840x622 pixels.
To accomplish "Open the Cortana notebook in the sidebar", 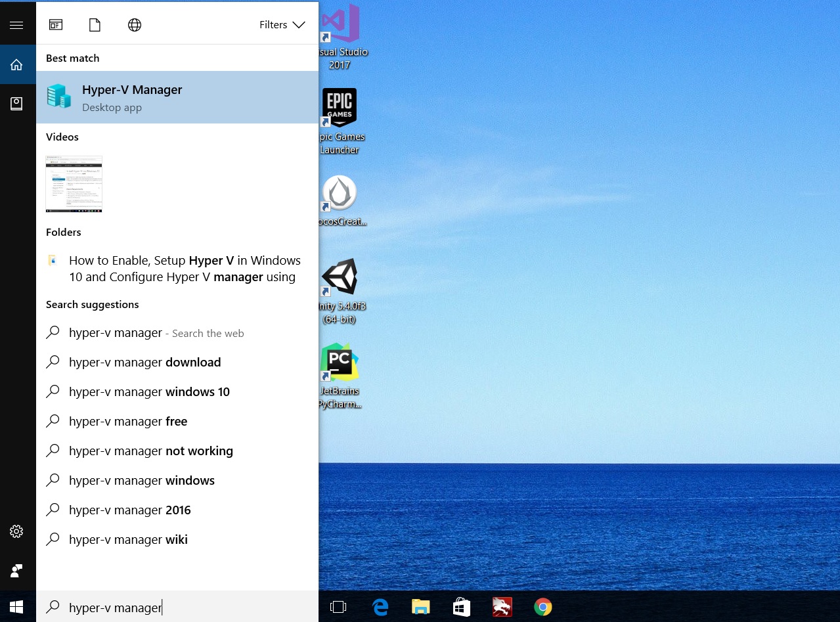I will coord(16,103).
